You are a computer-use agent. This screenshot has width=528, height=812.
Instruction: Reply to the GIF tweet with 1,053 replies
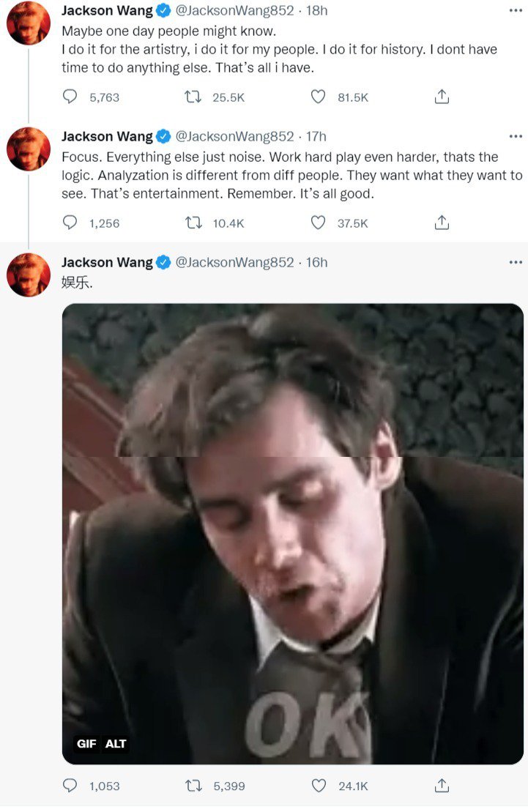70,786
